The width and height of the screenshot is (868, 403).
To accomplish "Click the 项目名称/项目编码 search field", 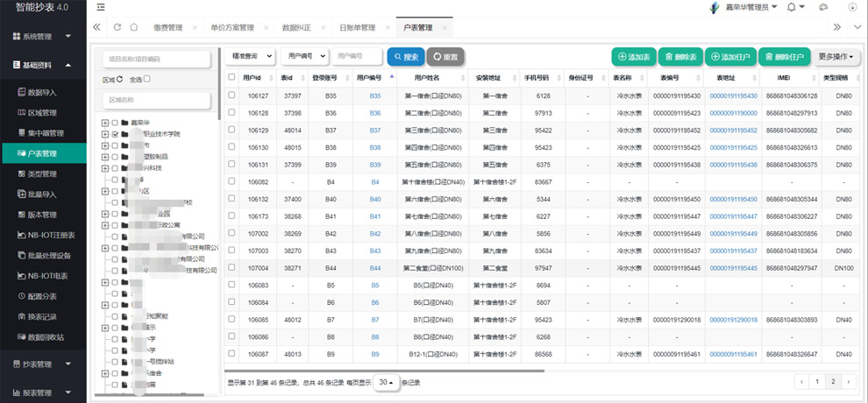I will [157, 59].
